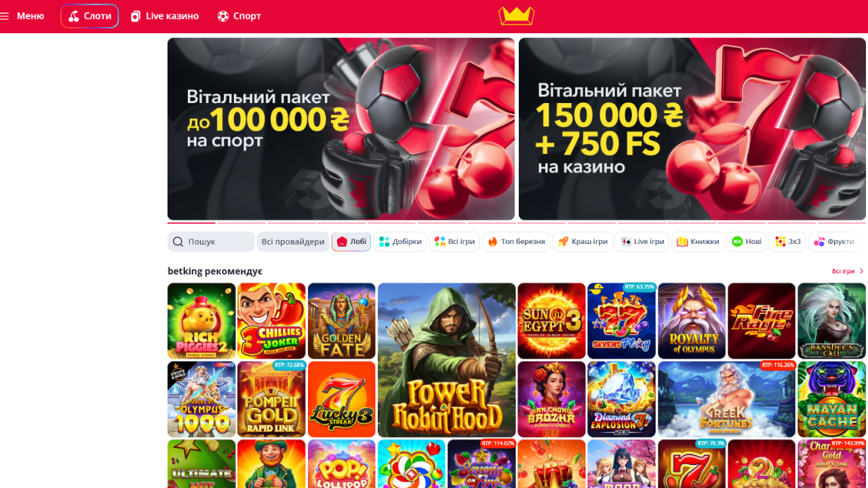Image resolution: width=868 pixels, height=488 pixels.
Task: Select the Лобі category chip
Action: tap(351, 242)
